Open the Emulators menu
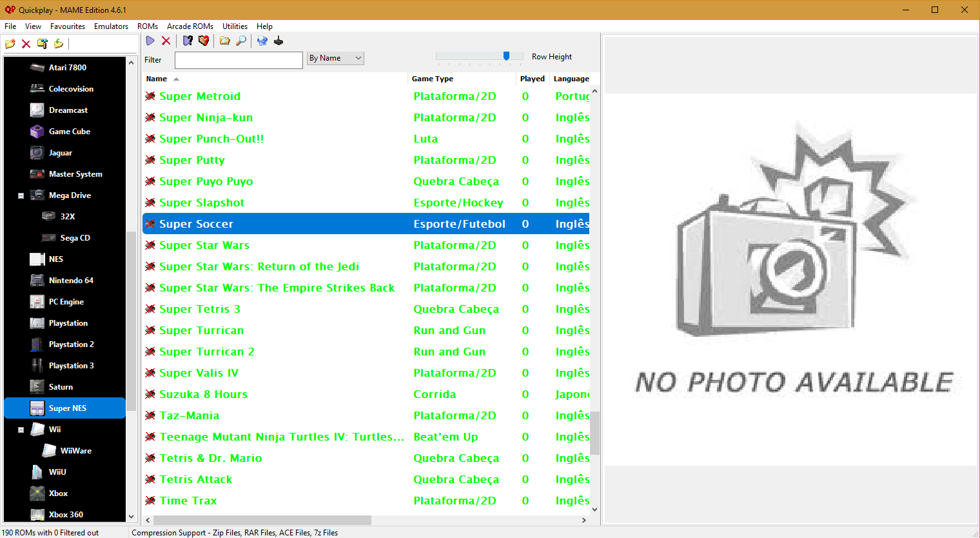Image resolution: width=980 pixels, height=538 pixels. tap(111, 26)
